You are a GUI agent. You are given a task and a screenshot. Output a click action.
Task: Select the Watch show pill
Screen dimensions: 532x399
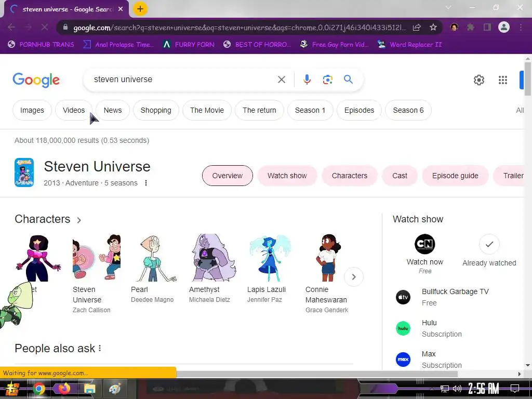(287, 176)
